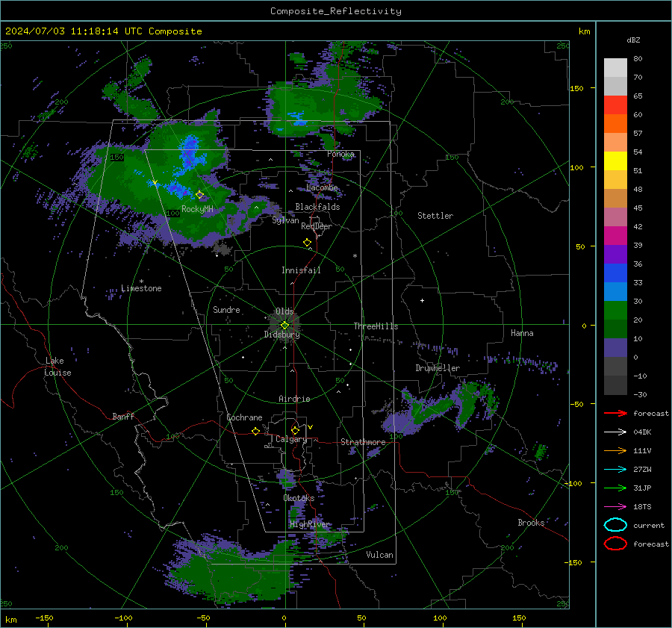
Task: Click the RedDeer city label
Action: pos(317,226)
